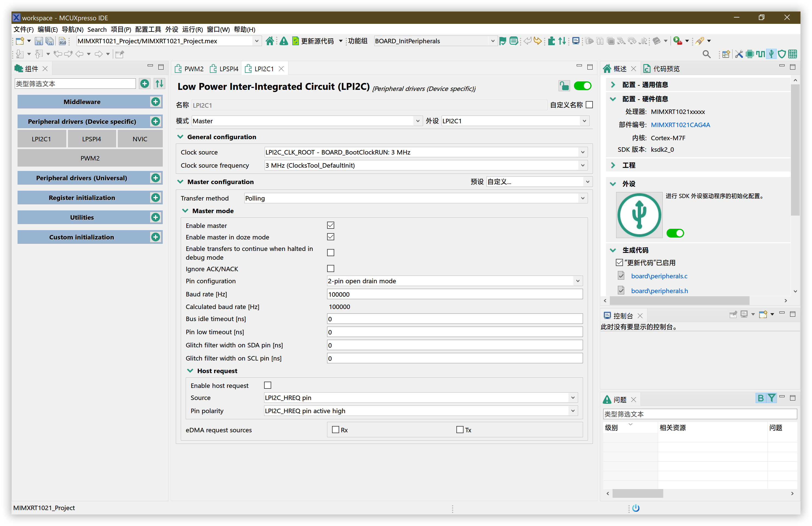Click the Open Perspective icon
This screenshot has height=526, width=812.
tap(726, 54)
